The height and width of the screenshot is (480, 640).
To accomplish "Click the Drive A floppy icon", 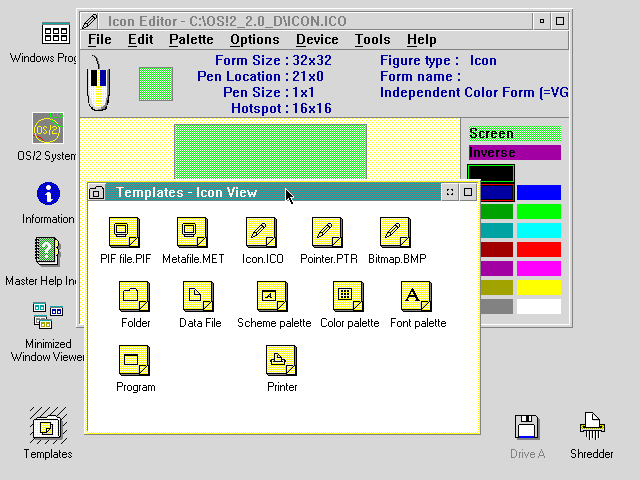I will 527,427.
